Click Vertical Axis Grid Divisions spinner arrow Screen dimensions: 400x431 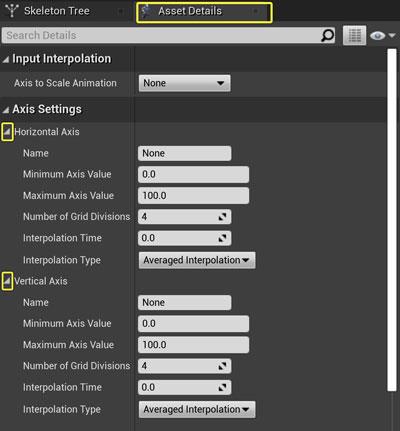coord(222,366)
